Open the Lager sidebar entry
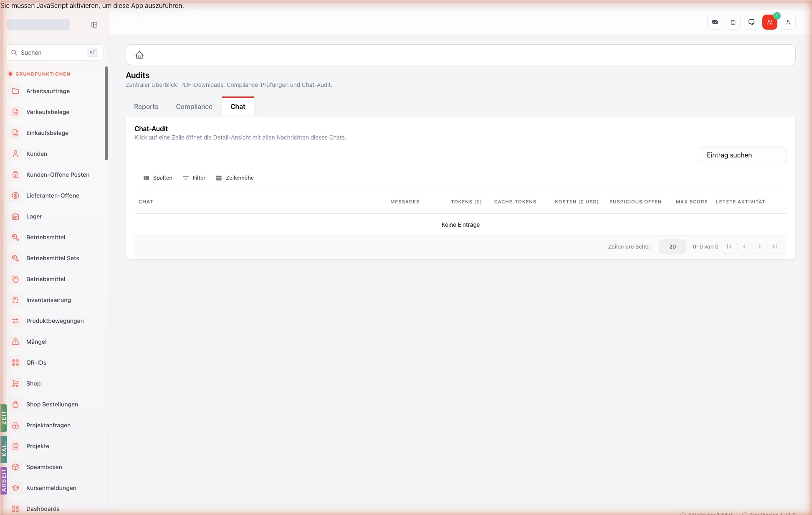 [54, 216]
